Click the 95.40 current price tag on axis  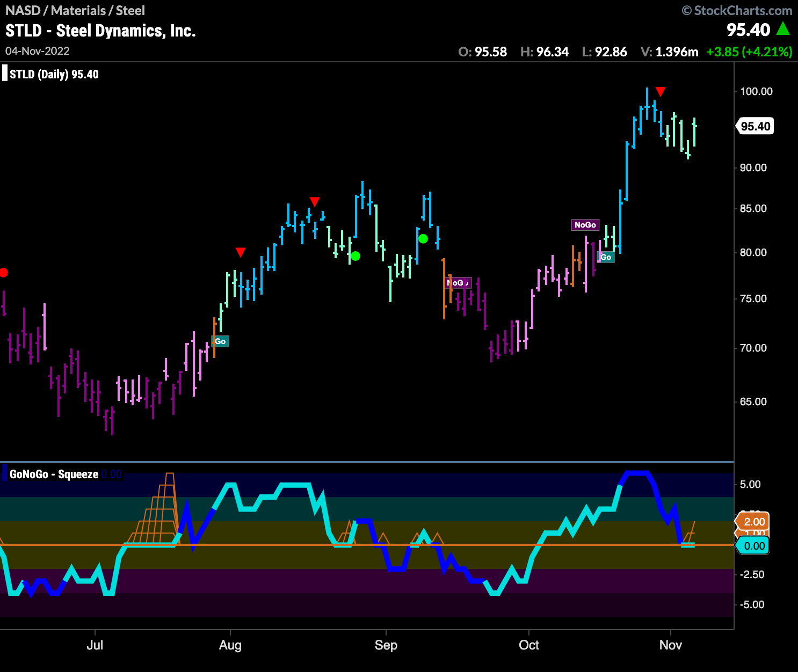(x=755, y=126)
